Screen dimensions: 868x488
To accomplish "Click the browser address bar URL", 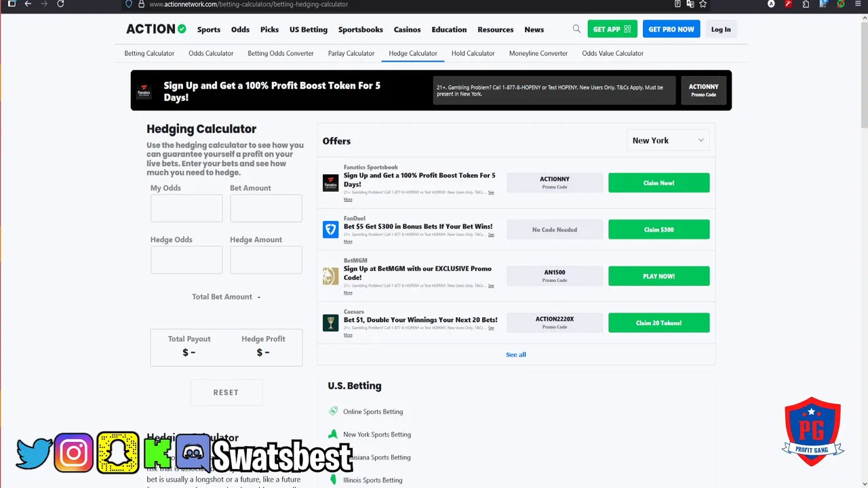I will pyautogui.click(x=248, y=4).
